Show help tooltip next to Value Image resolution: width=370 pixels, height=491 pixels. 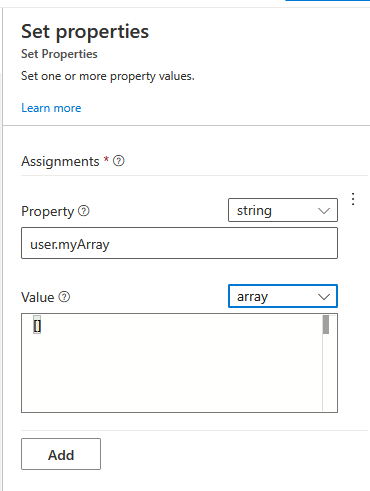coord(64,297)
